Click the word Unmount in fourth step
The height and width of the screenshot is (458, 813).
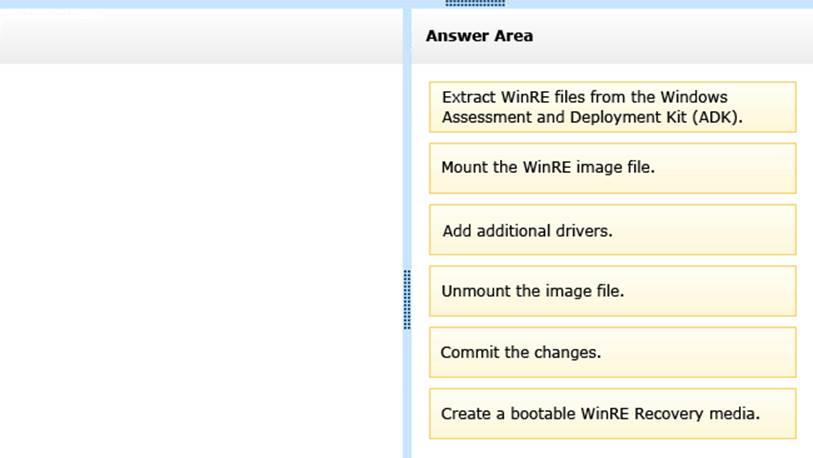pyautogui.click(x=472, y=291)
